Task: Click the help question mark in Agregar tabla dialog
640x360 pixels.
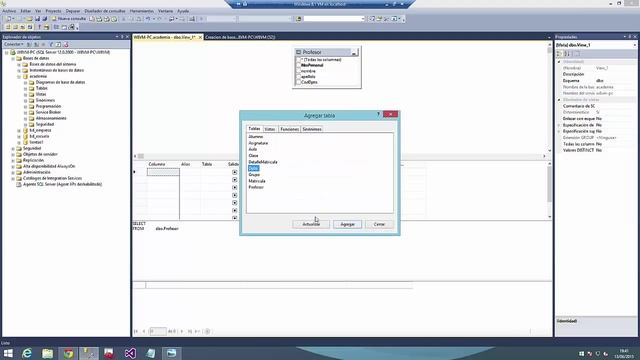Action: (378, 114)
